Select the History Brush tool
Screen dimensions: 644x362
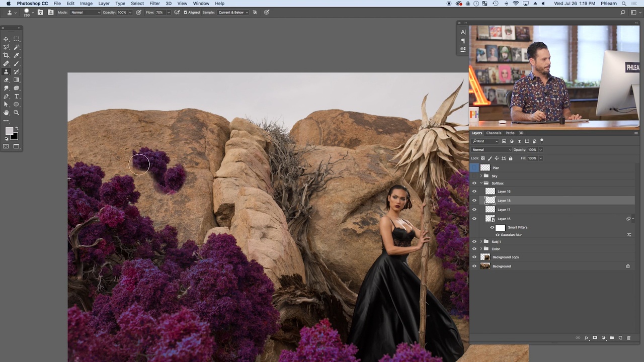[16, 72]
